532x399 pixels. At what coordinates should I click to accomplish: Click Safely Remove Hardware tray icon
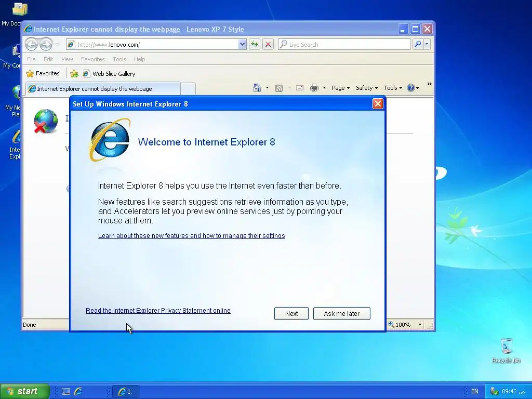pos(494,392)
